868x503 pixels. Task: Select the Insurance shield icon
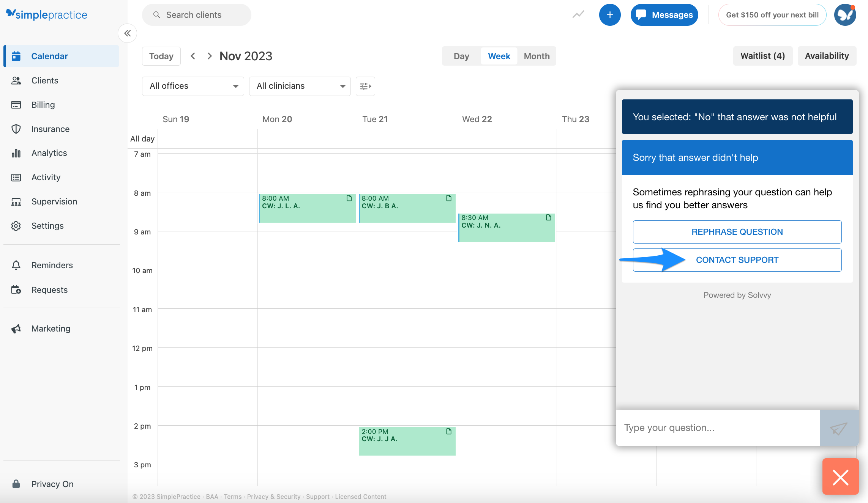click(x=16, y=129)
